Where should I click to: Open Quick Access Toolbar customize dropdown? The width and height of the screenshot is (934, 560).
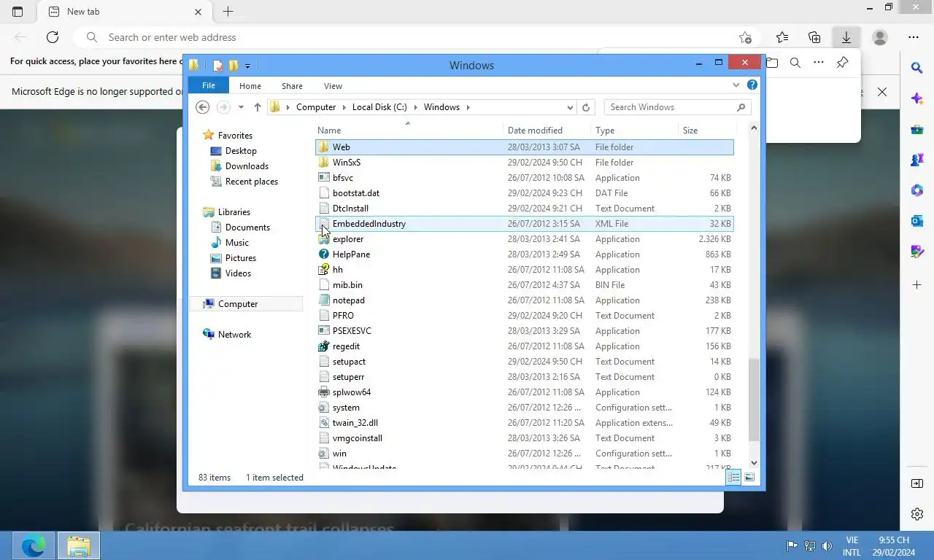248,66
